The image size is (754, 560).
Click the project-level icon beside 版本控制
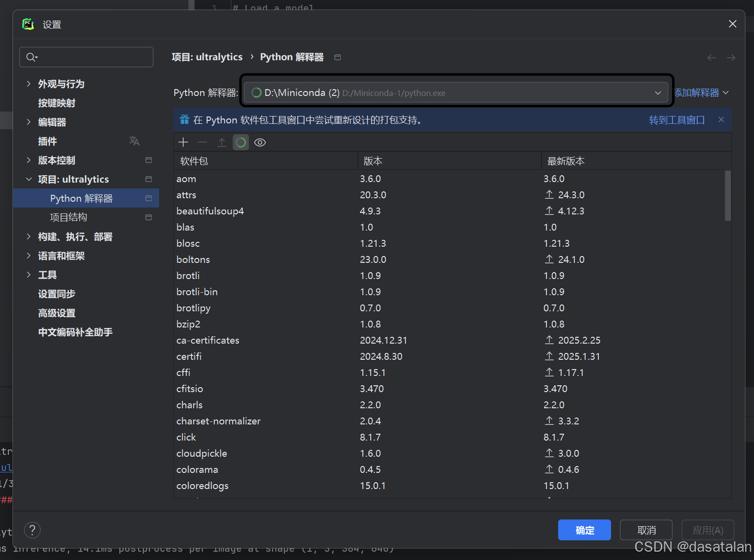pos(149,160)
